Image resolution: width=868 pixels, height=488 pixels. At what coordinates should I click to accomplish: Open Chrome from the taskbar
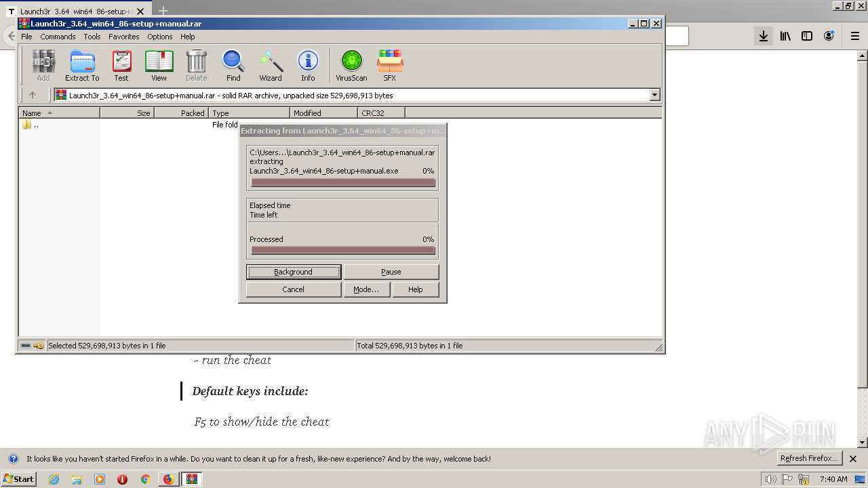tap(145, 479)
